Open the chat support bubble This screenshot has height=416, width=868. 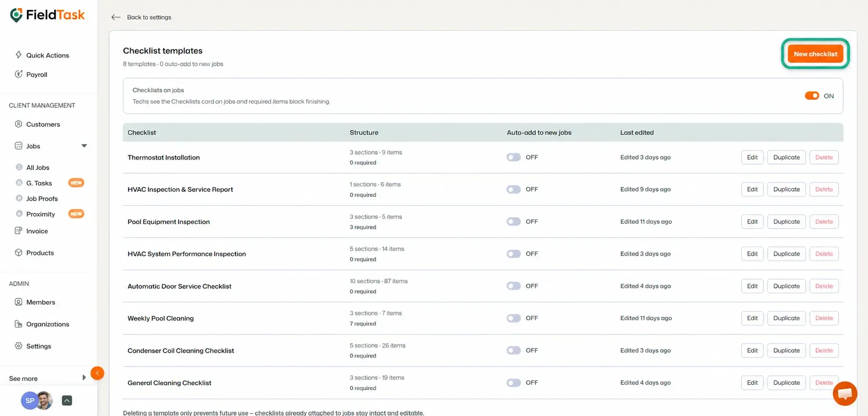pos(845,393)
